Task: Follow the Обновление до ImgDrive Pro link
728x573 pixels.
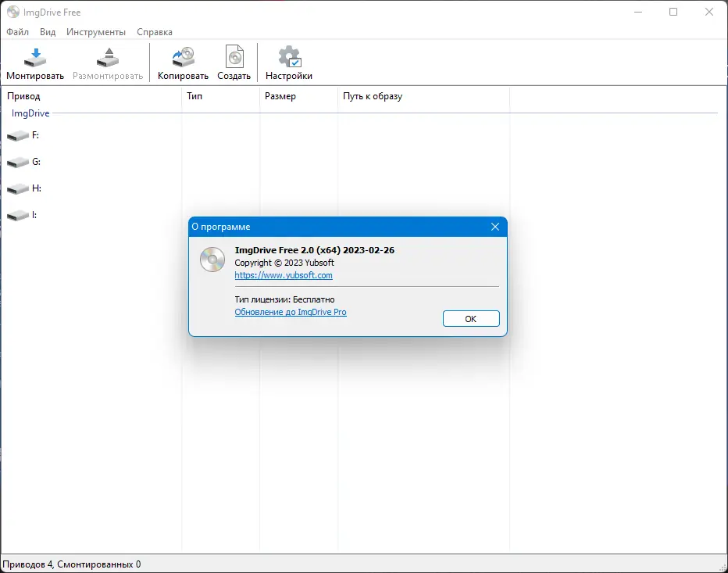Action: tap(290, 312)
